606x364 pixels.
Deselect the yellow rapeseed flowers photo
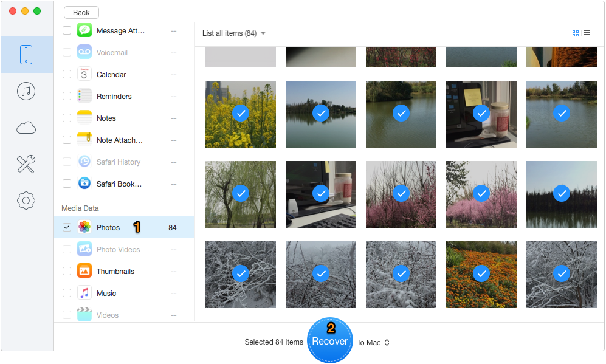coord(241,114)
